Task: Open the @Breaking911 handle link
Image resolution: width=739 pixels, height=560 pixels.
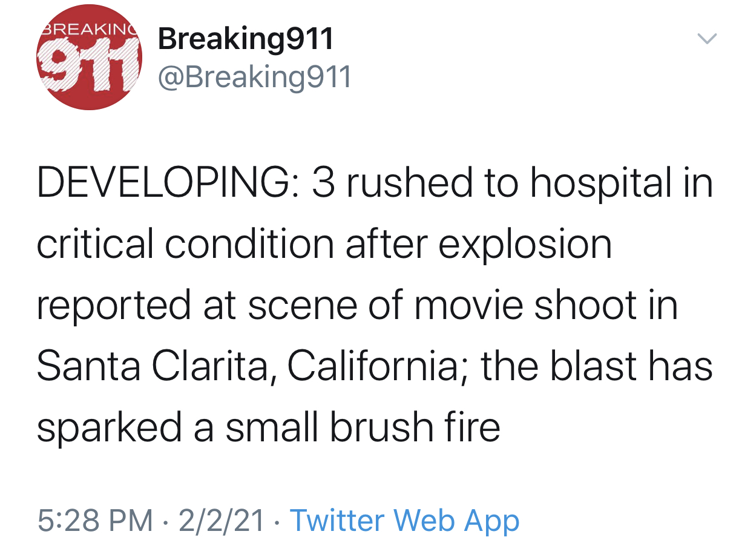Action: (x=254, y=77)
